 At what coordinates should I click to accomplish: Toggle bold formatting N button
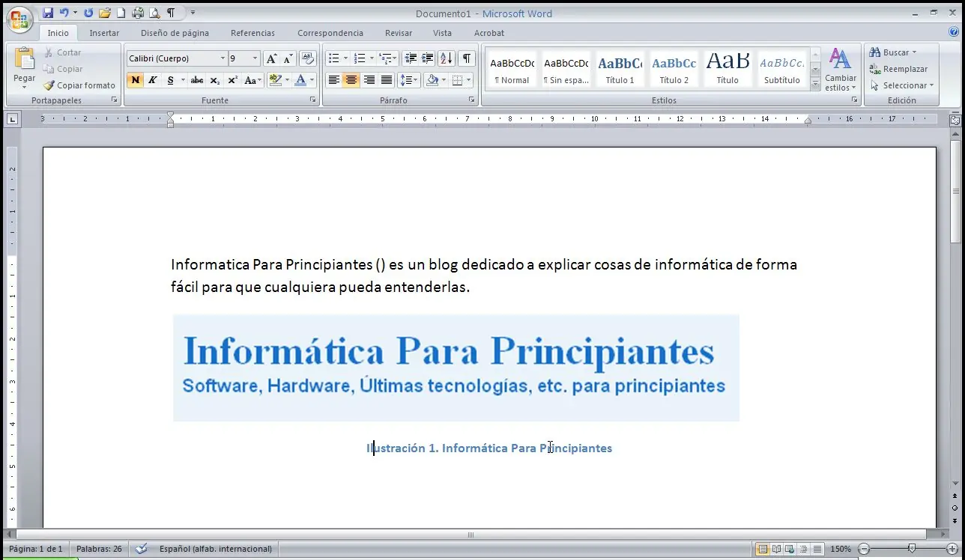click(135, 80)
